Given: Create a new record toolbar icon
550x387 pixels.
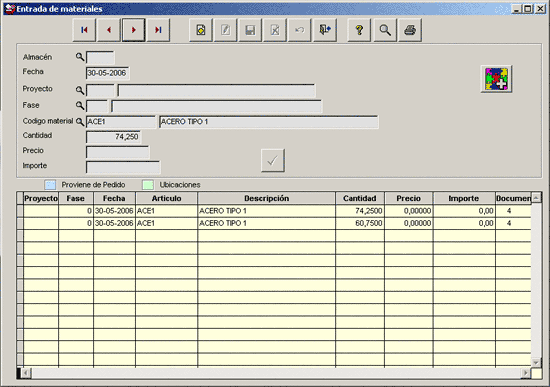Looking at the screenshot, I should (201, 30).
